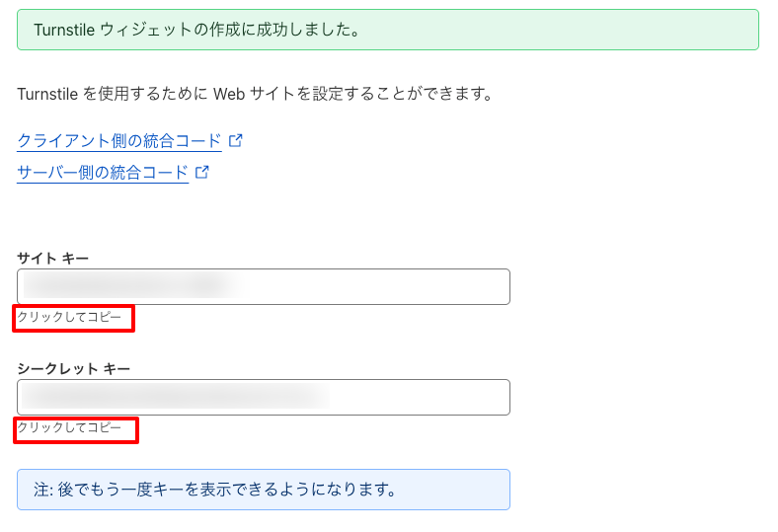Click the Turnstile setup description sentence
Image resolution: width=778 pixels, height=532 pixels.
[255, 95]
